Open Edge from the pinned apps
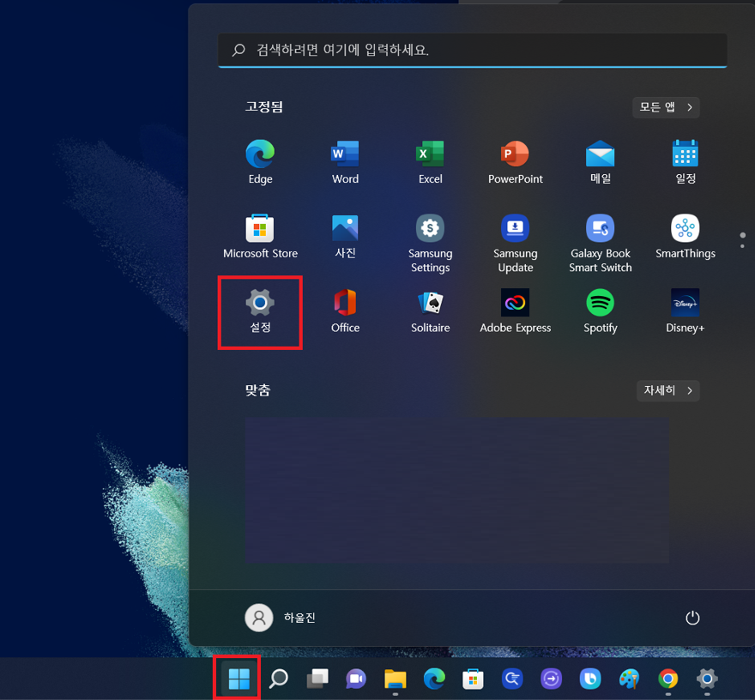This screenshot has width=755, height=700. click(260, 162)
